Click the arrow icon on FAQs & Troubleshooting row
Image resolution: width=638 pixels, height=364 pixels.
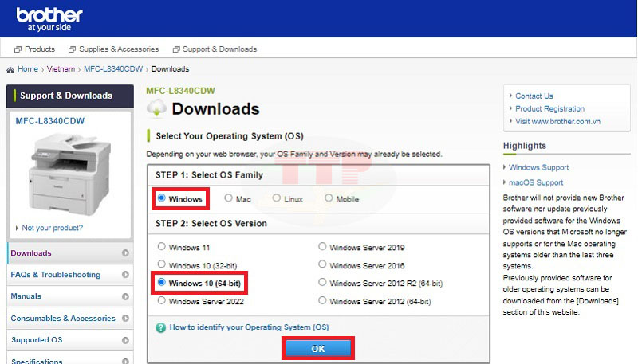click(x=125, y=275)
